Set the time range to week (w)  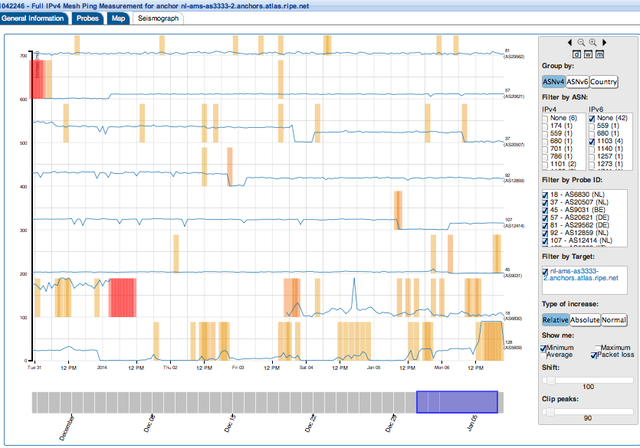[588, 54]
